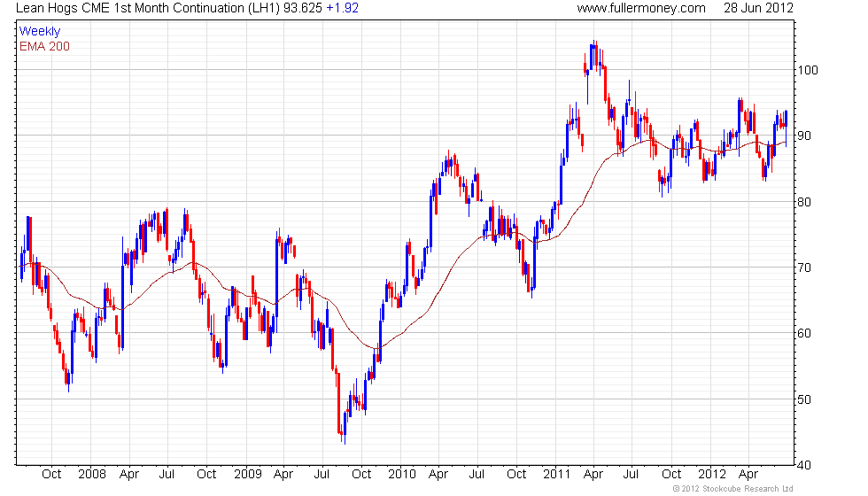
Task: Select the EMA 200 legend label
Action: 45,46
